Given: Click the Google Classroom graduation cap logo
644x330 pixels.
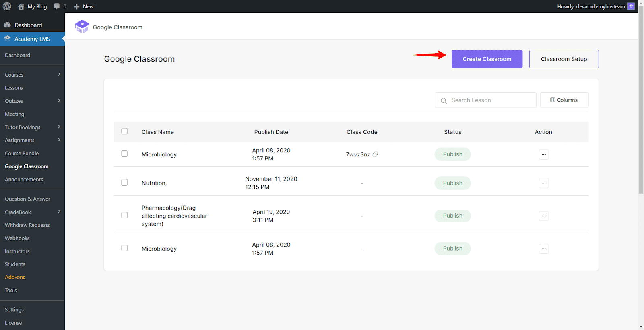Looking at the screenshot, I should tap(82, 27).
